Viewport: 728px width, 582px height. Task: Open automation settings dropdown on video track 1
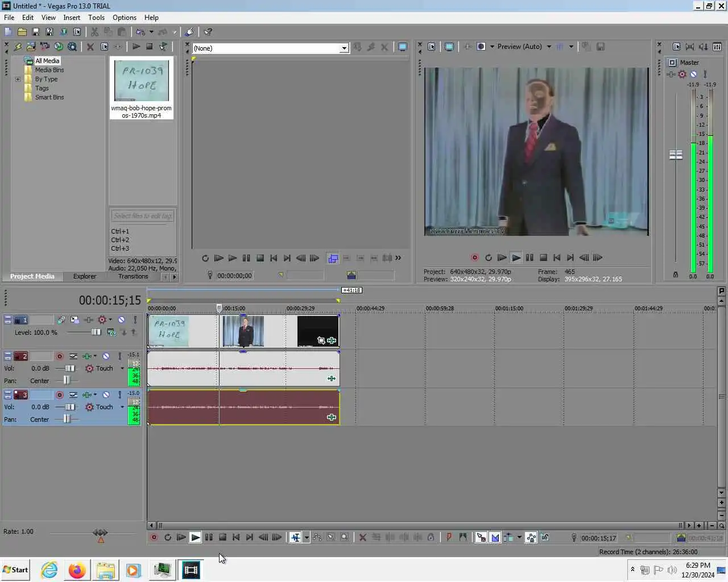click(x=110, y=320)
